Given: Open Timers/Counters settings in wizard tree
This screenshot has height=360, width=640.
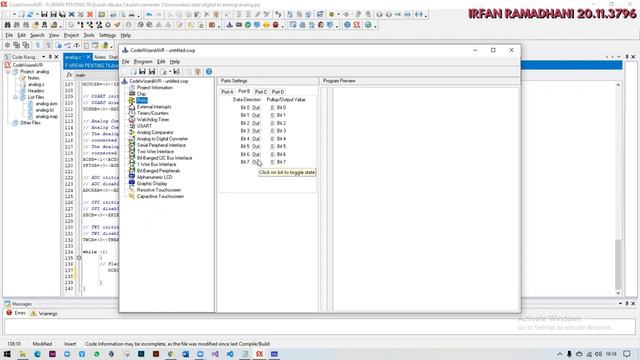Looking at the screenshot, I should click(x=153, y=113).
